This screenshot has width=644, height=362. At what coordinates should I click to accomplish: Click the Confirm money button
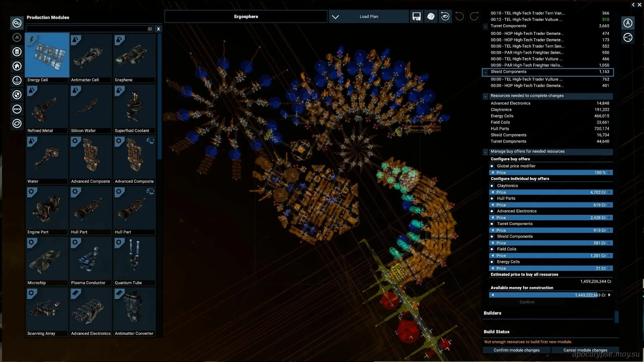[527, 302]
